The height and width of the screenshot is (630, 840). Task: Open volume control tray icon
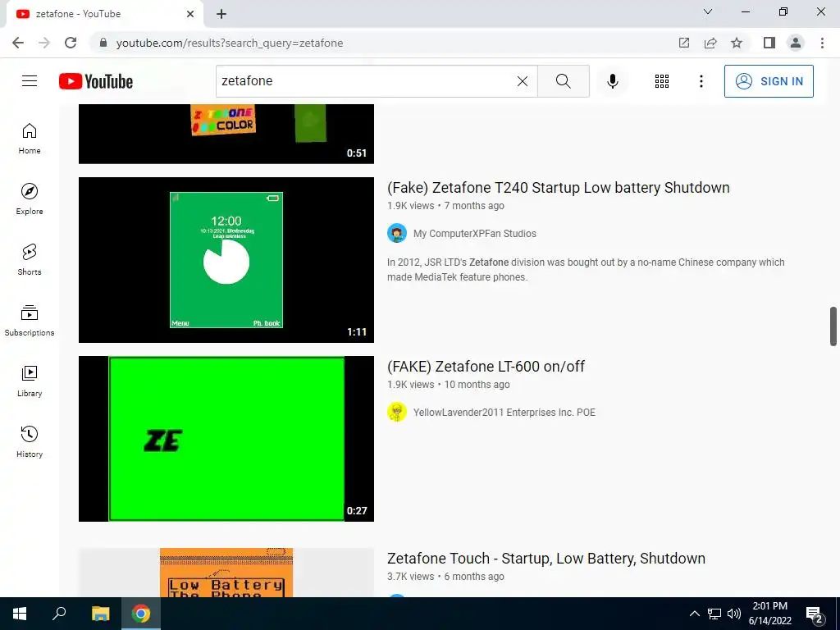734,614
